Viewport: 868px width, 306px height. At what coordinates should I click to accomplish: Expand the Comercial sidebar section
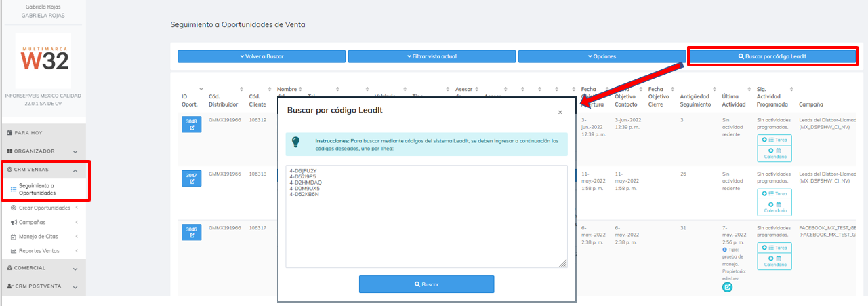pyautogui.click(x=43, y=268)
